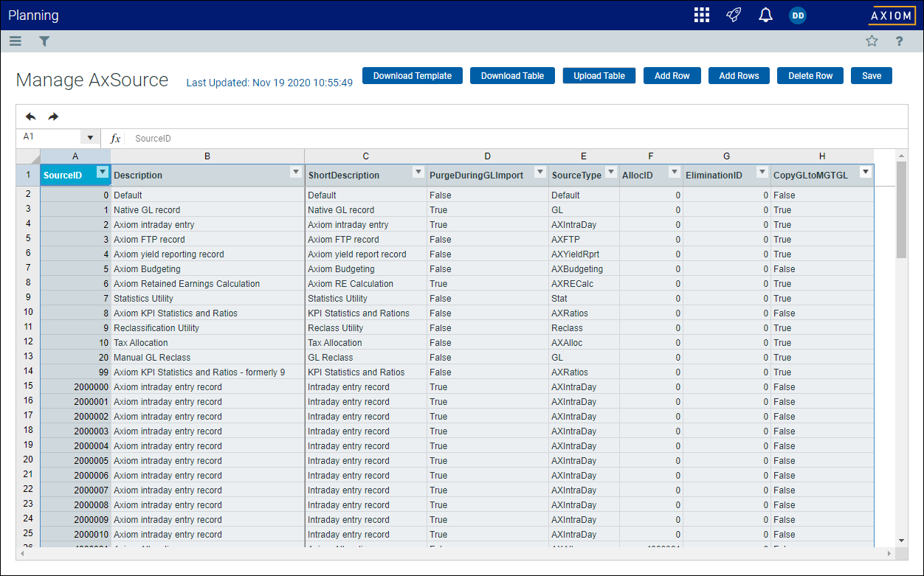Viewport: 924px width, 576px height.
Task: Open the PurgeDuringGLImport filter dropdown
Action: 539,172
